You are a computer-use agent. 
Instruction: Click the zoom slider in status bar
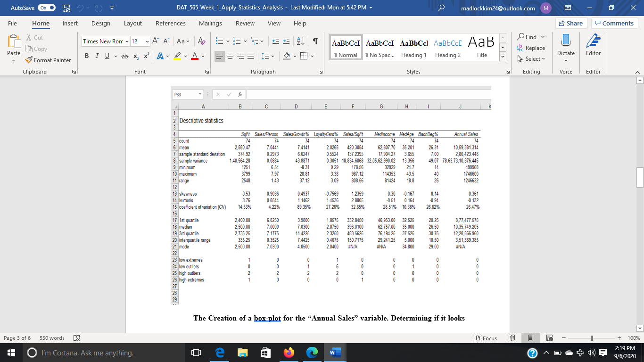click(x=591, y=338)
